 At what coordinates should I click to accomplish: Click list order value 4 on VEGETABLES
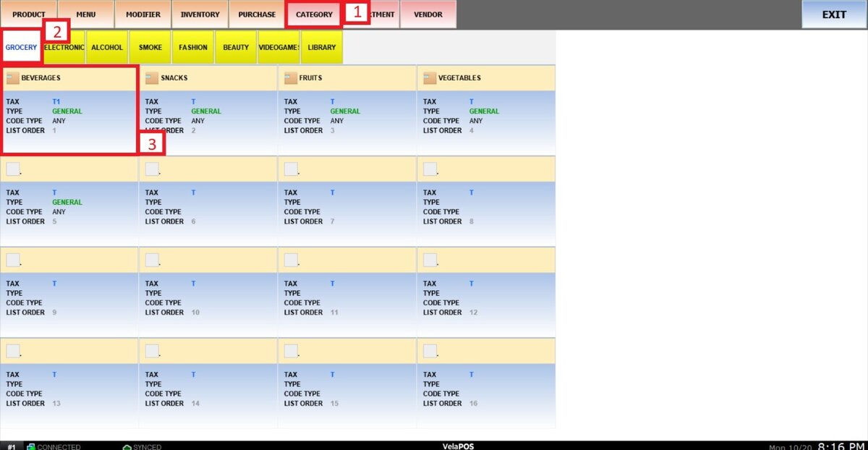point(472,131)
